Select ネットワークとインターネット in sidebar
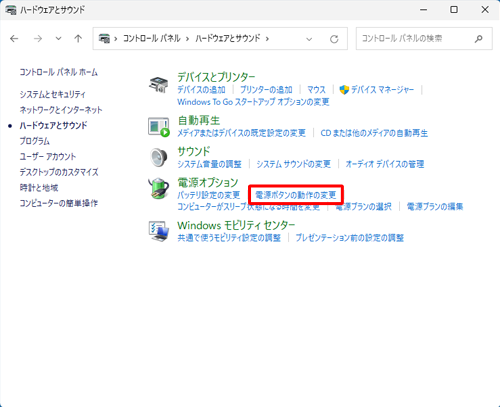The width and height of the screenshot is (500, 407). 61,110
